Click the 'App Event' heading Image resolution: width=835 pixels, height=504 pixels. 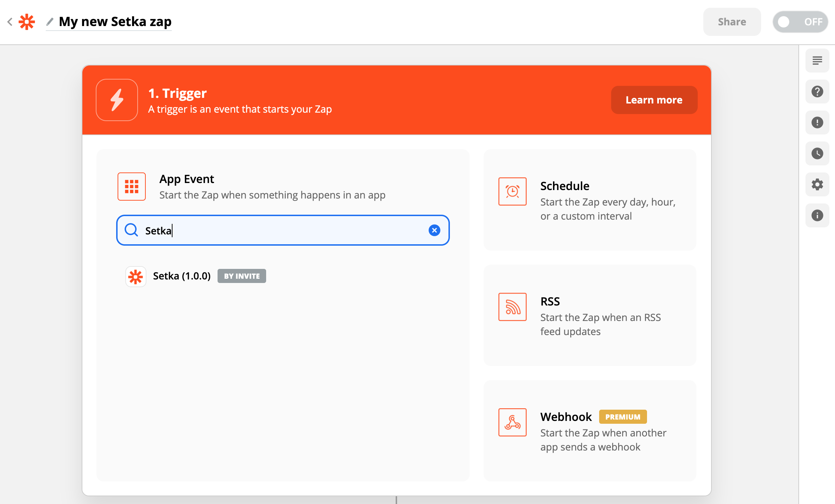point(187,179)
